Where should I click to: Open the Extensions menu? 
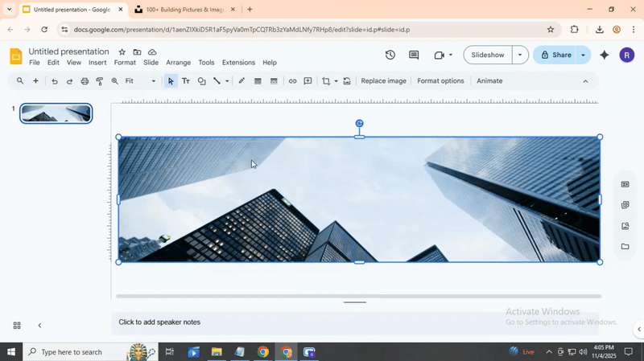238,63
